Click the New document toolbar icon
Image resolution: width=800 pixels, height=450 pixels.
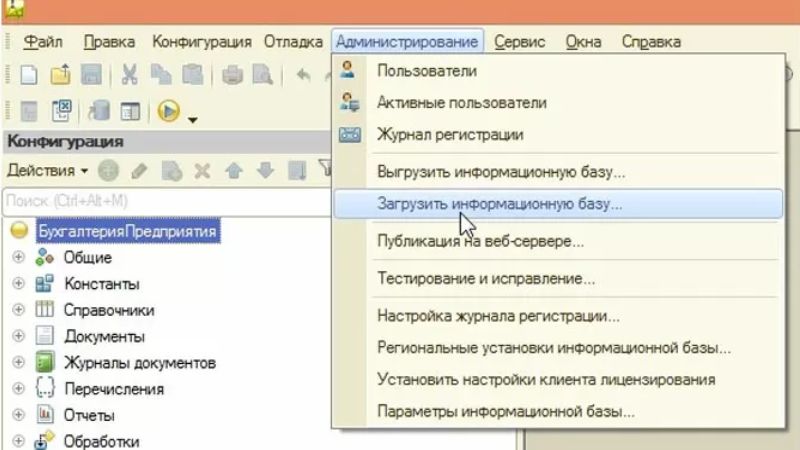pyautogui.click(x=29, y=75)
